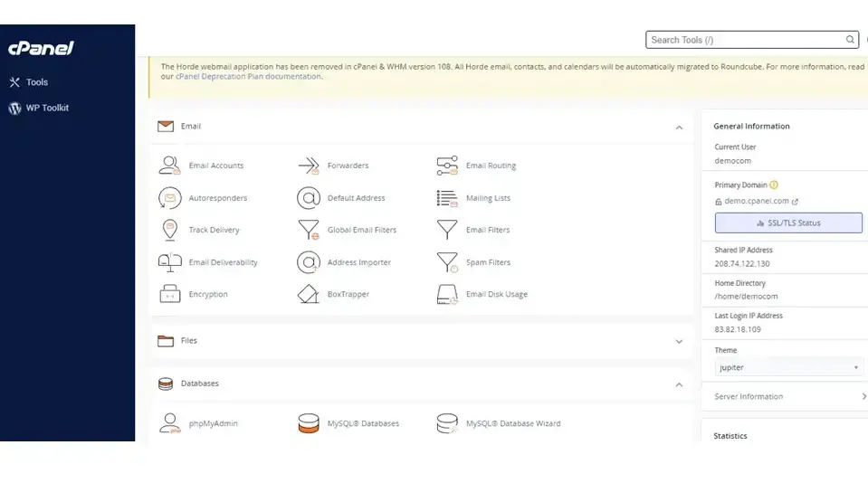This screenshot has height=483, width=868.
Task: Click the Email Accounts label
Action: [216, 166]
